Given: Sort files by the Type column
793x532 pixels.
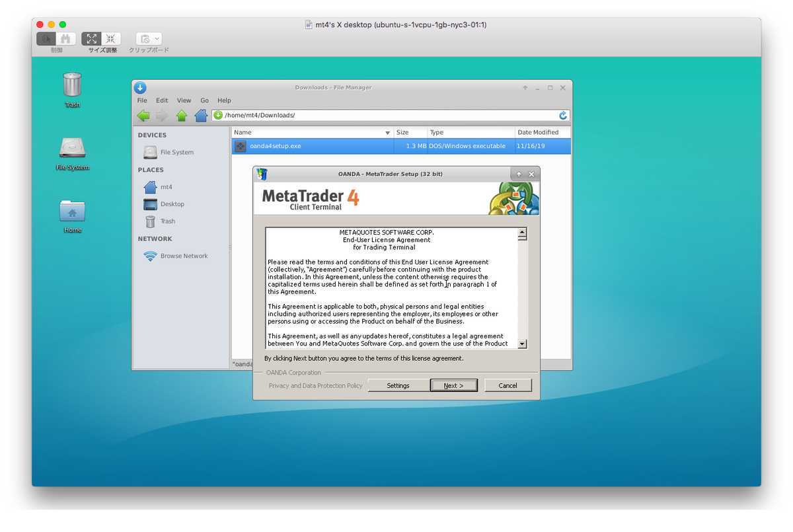Looking at the screenshot, I should point(471,133).
